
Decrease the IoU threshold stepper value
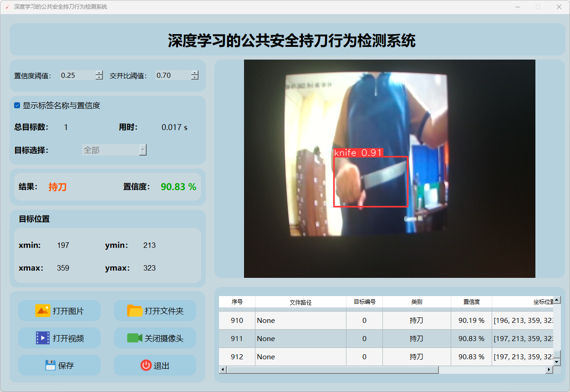(195, 78)
